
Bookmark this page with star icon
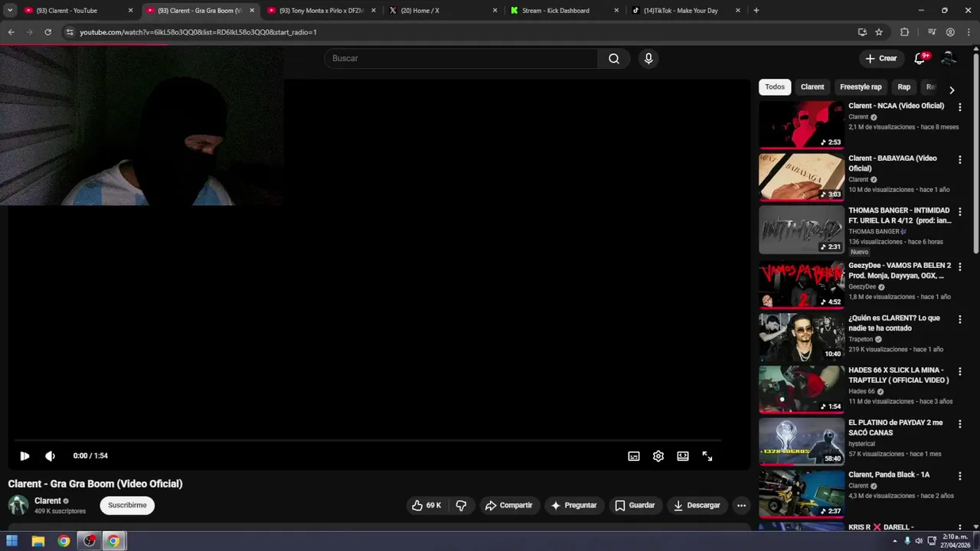(x=879, y=32)
